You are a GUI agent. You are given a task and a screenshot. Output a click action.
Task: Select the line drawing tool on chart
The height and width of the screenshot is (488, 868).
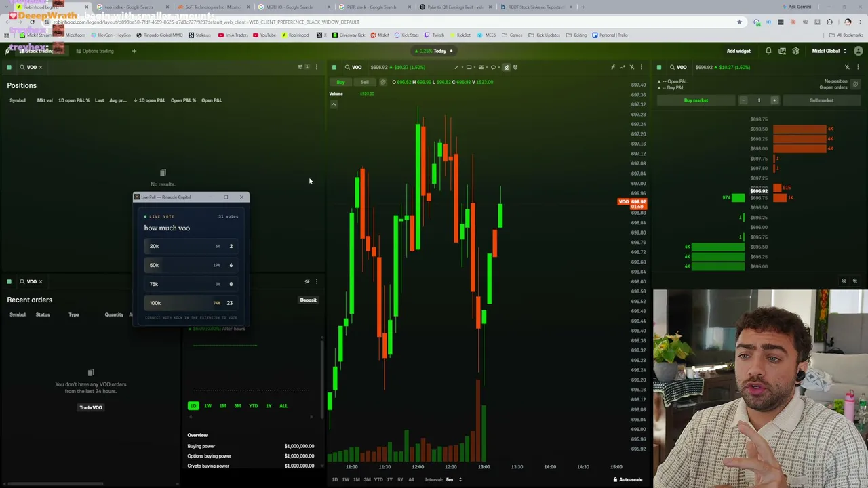[456, 67]
